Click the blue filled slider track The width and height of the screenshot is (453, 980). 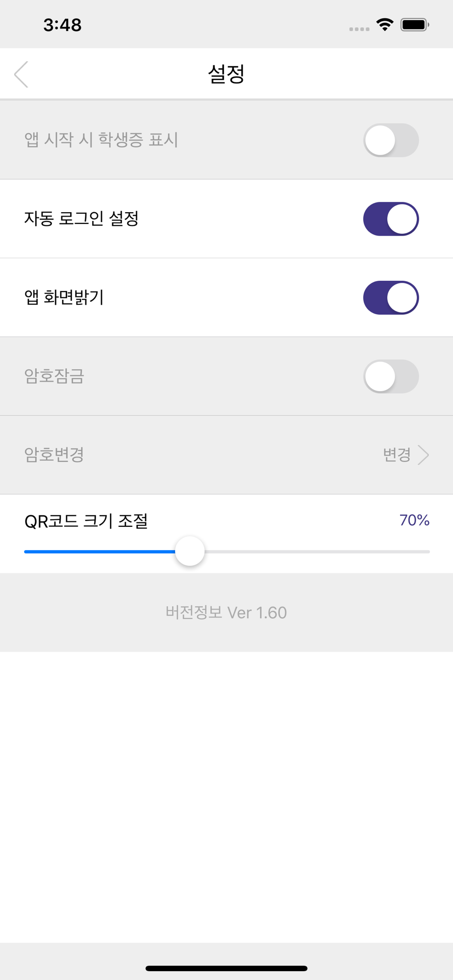click(x=100, y=552)
